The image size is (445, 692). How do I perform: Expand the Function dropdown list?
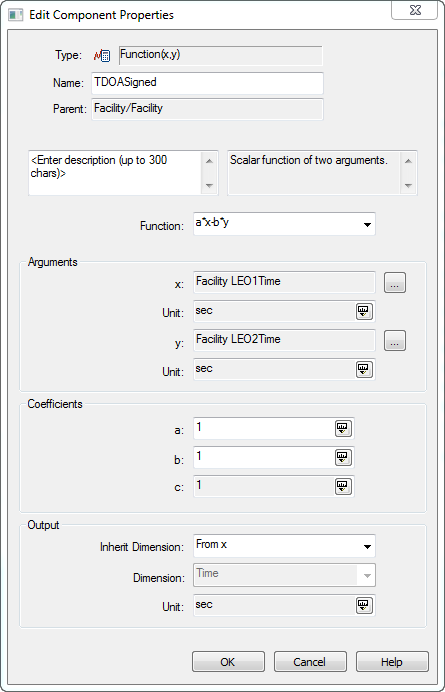coord(366,225)
